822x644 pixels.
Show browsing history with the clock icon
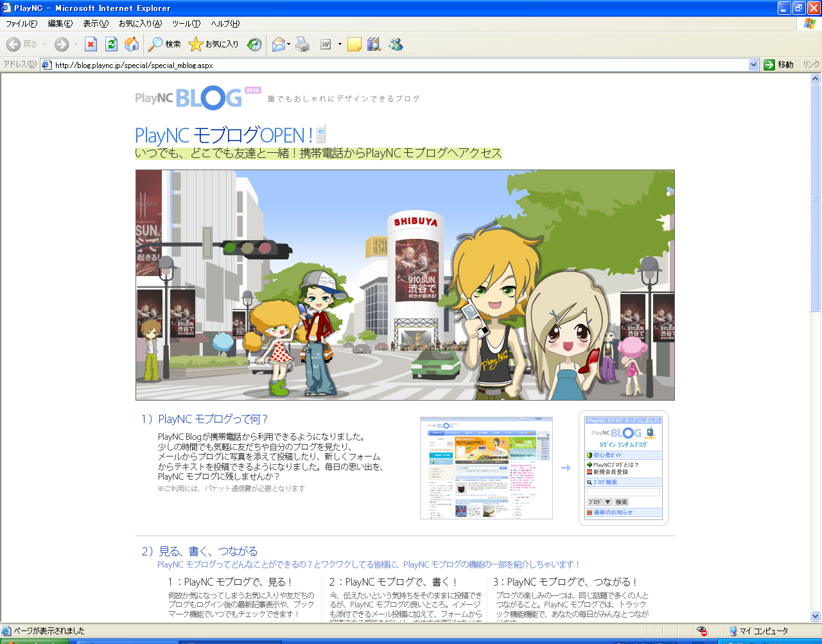254,44
